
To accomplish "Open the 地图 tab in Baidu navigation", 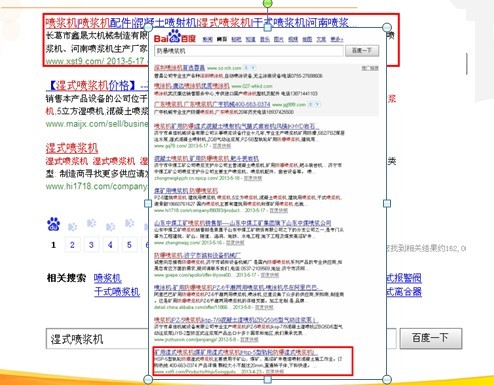I will [307, 39].
